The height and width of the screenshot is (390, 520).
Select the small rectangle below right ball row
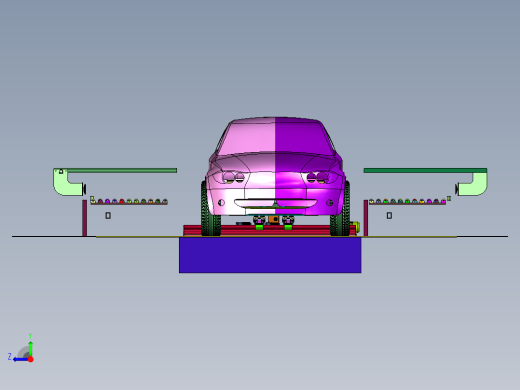389,216
